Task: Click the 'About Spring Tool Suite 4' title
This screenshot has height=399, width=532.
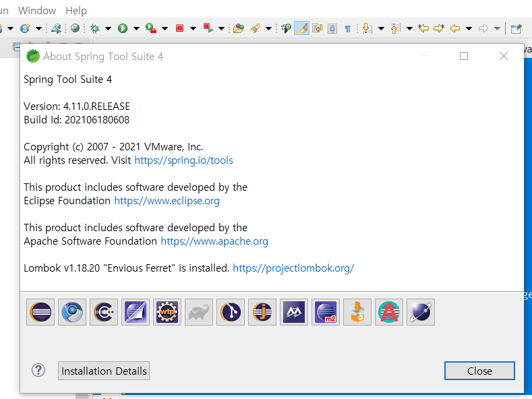Action: (x=103, y=57)
